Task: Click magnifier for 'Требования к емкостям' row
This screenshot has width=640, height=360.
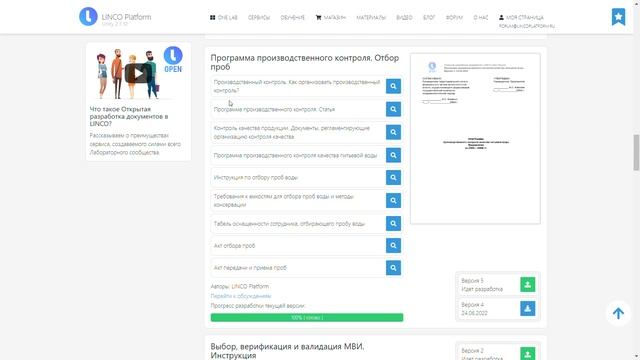Action: [393, 200]
